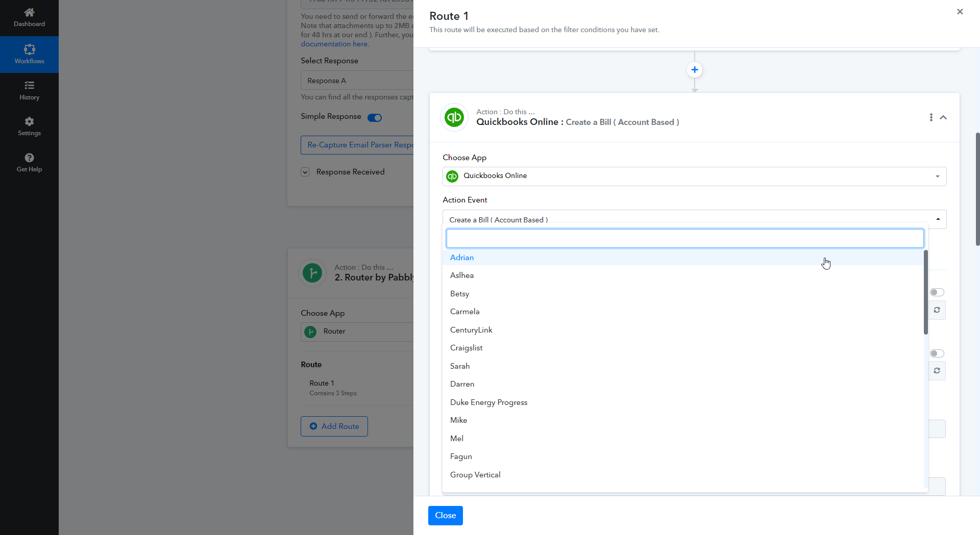Pick Darren from the list

point(683,384)
